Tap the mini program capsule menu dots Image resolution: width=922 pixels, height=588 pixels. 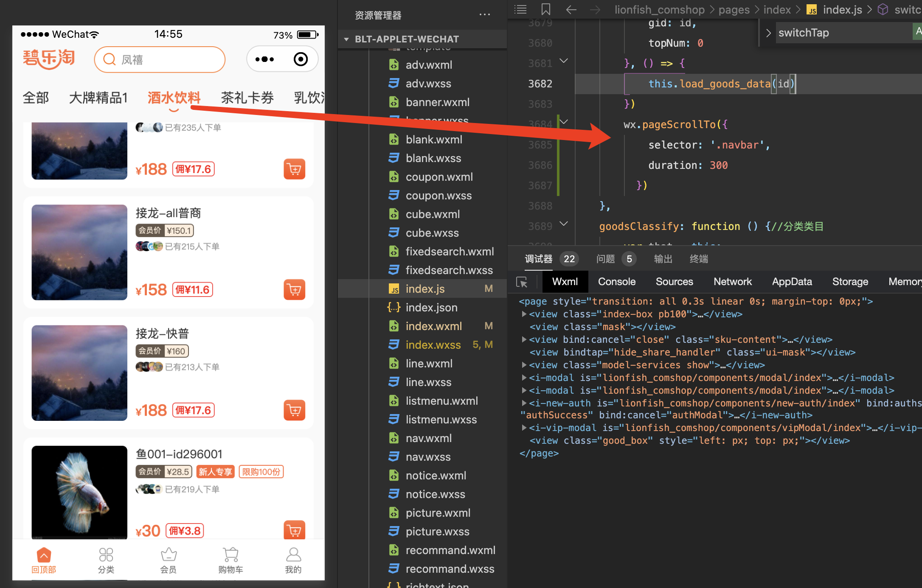tap(264, 59)
